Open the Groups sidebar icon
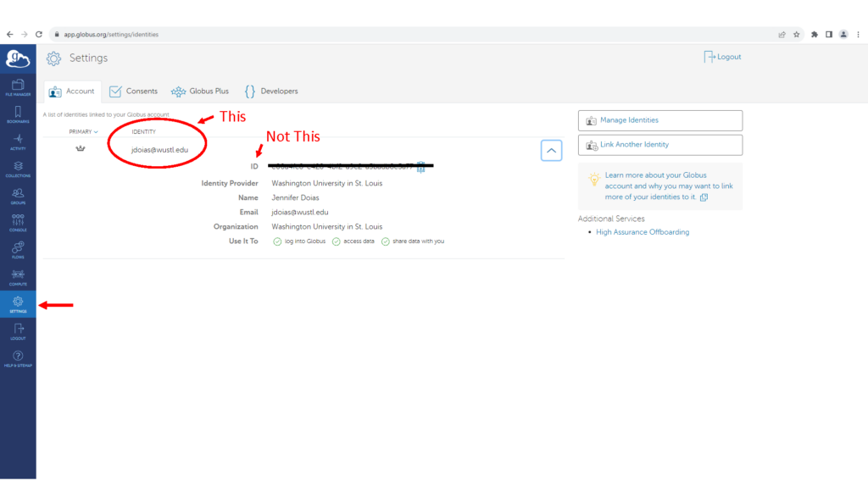 18,196
